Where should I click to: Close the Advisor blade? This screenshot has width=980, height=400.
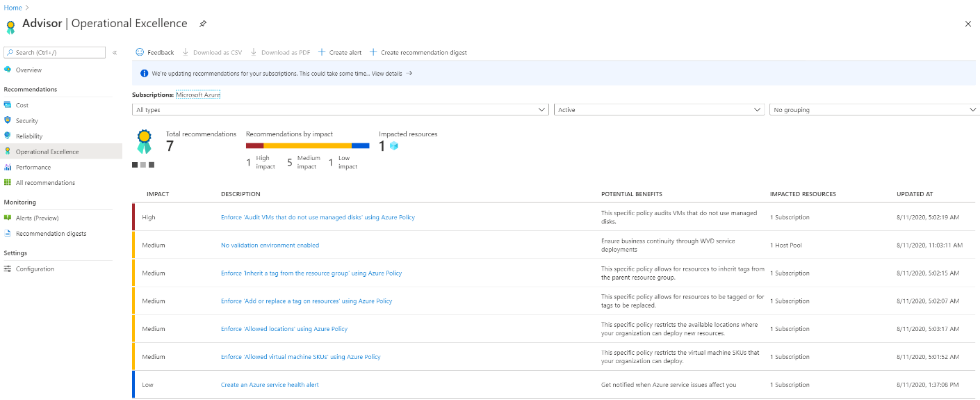coord(968,24)
